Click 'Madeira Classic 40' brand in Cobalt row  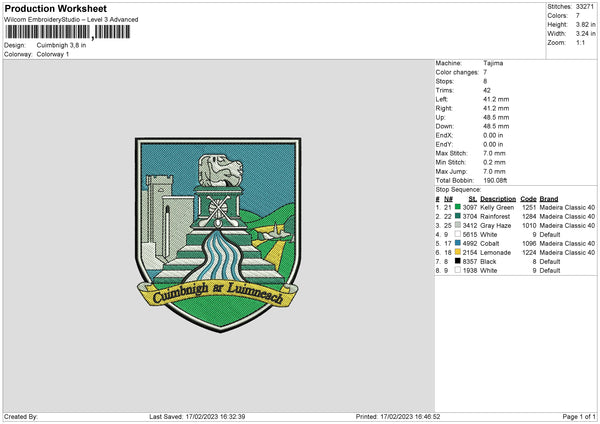point(567,243)
